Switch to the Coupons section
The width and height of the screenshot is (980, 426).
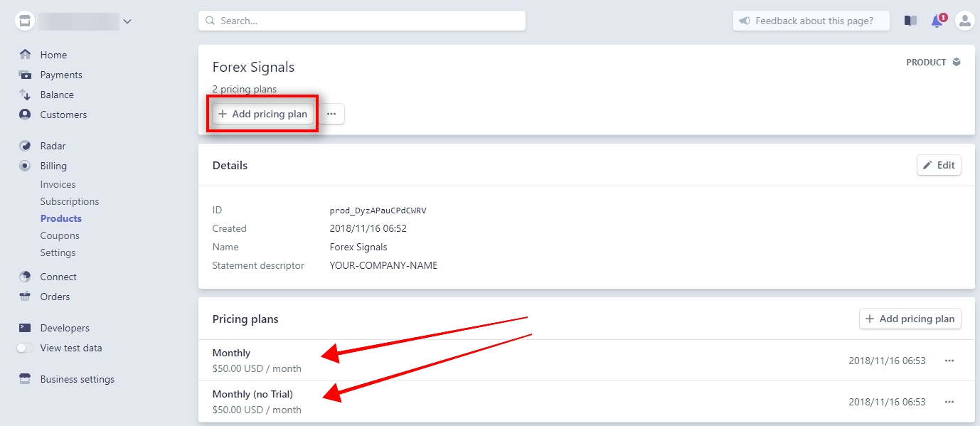60,235
